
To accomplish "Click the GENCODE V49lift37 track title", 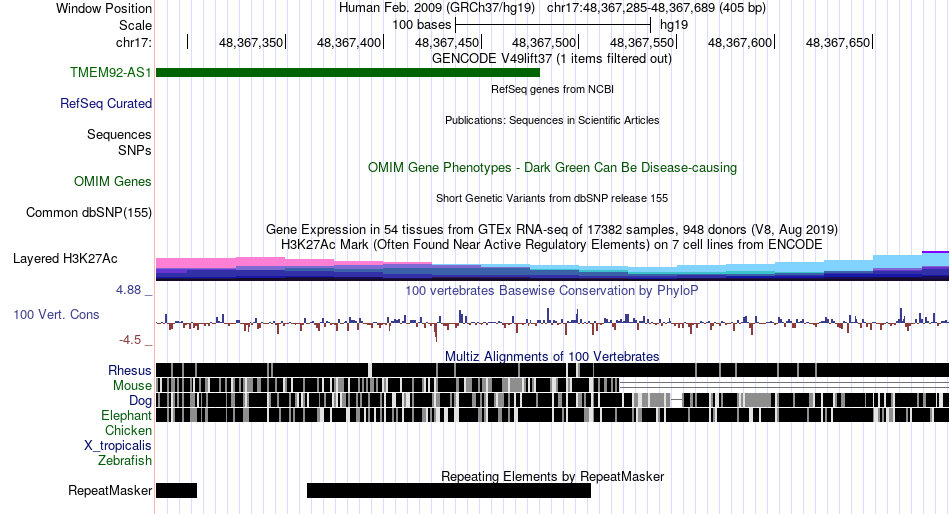I will click(552, 59).
